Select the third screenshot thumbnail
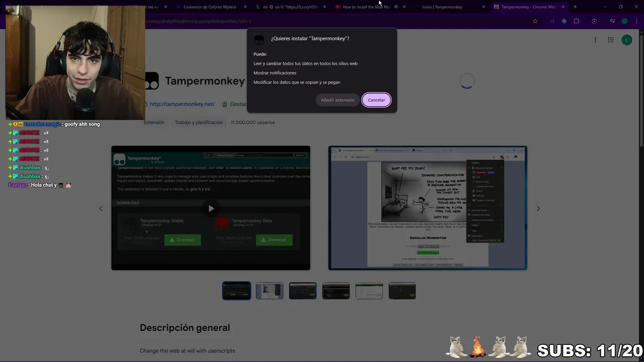Screen dimensions: 644x362 [303, 291]
